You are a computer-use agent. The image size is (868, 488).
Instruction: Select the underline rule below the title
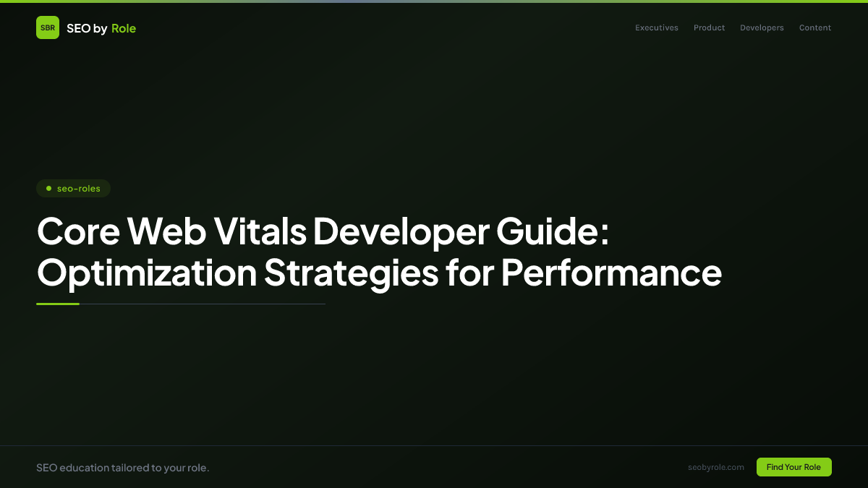pyautogui.click(x=181, y=304)
